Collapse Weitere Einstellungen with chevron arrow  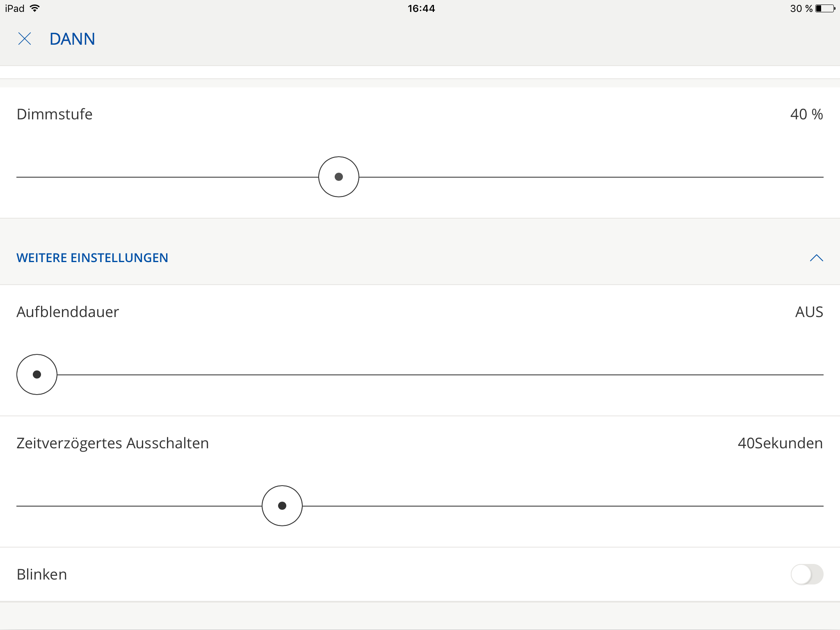(816, 258)
